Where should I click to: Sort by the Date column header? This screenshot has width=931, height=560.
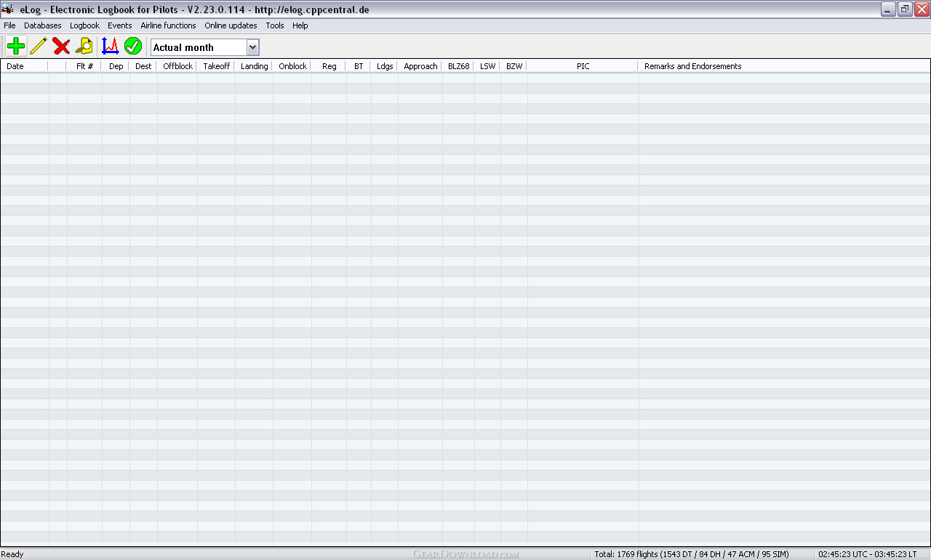click(15, 66)
